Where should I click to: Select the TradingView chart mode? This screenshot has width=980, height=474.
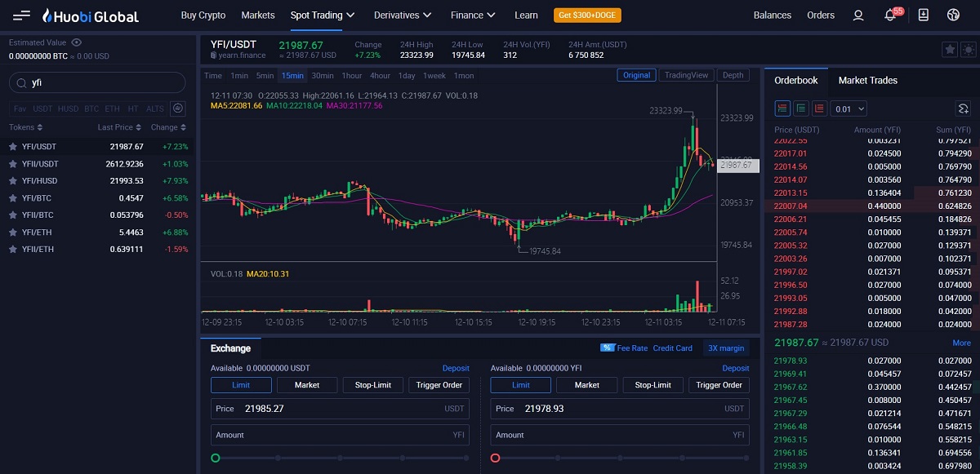pos(686,75)
